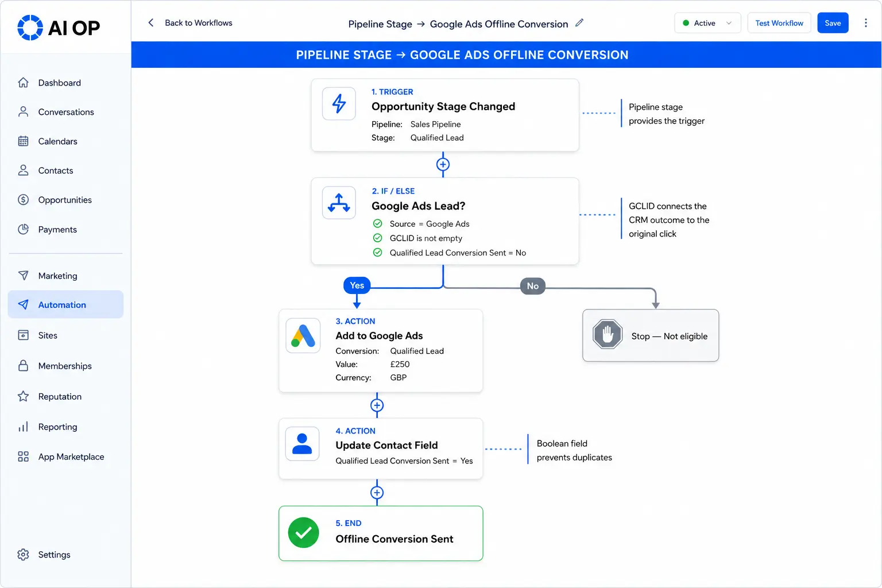Viewport: 882px width, 588px height.
Task: Click the back arrow chevron
Action: point(151,23)
